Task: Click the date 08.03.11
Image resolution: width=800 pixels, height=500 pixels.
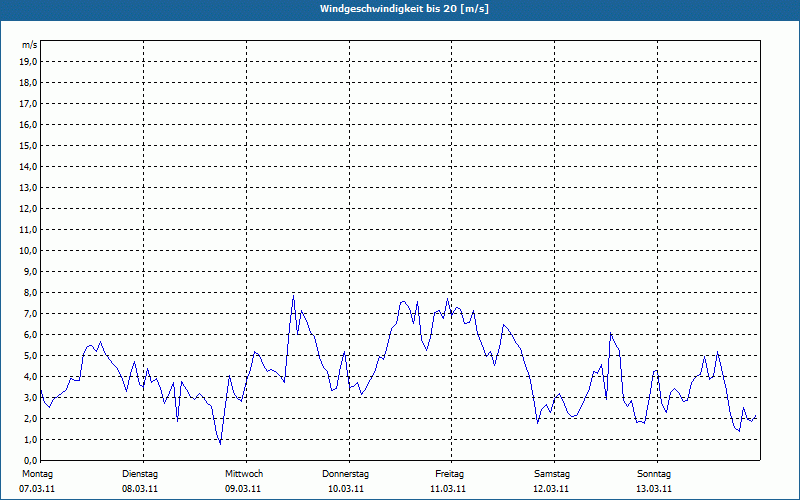Action: pos(140,489)
